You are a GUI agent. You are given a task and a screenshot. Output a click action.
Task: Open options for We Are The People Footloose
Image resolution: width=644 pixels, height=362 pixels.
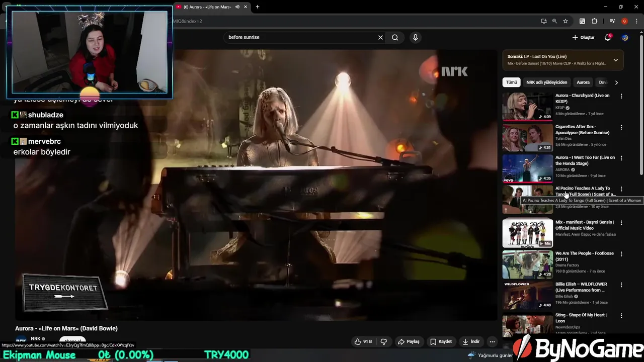tap(621, 254)
